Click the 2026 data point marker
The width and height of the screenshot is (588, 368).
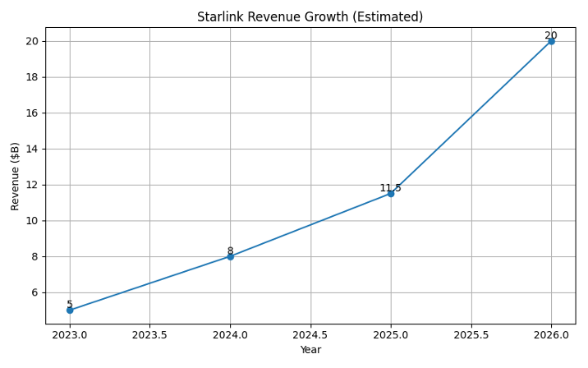click(551, 41)
